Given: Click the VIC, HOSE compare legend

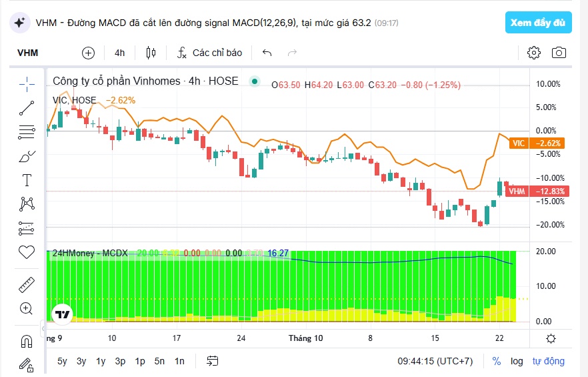Looking at the screenshot, I should tap(74, 100).
